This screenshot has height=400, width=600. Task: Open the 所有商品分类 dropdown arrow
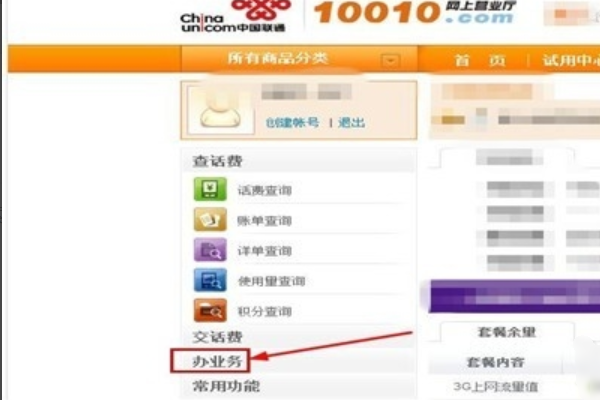point(391,60)
